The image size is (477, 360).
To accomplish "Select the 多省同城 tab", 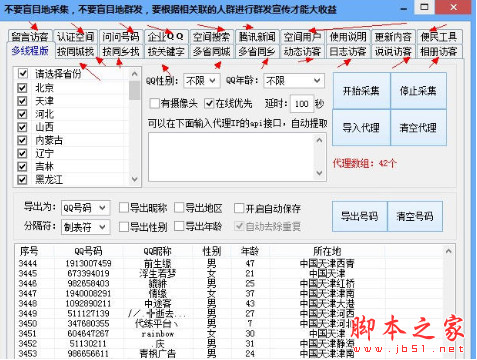I will pos(211,52).
